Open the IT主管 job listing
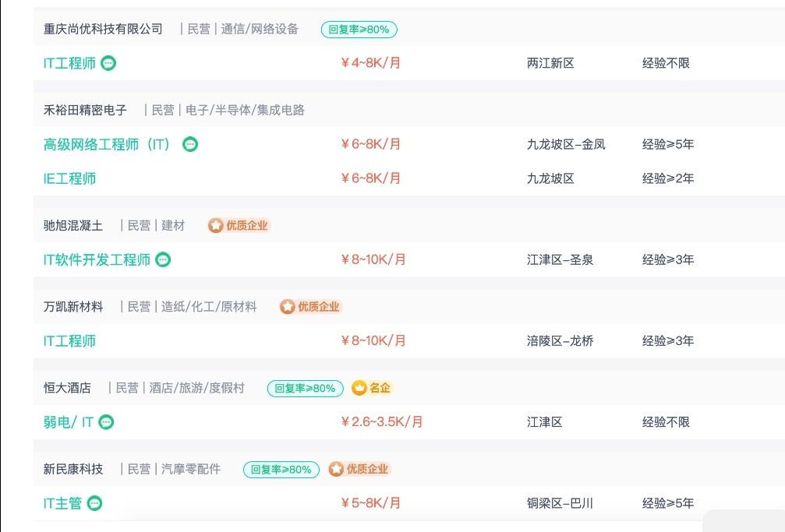 tap(62, 503)
